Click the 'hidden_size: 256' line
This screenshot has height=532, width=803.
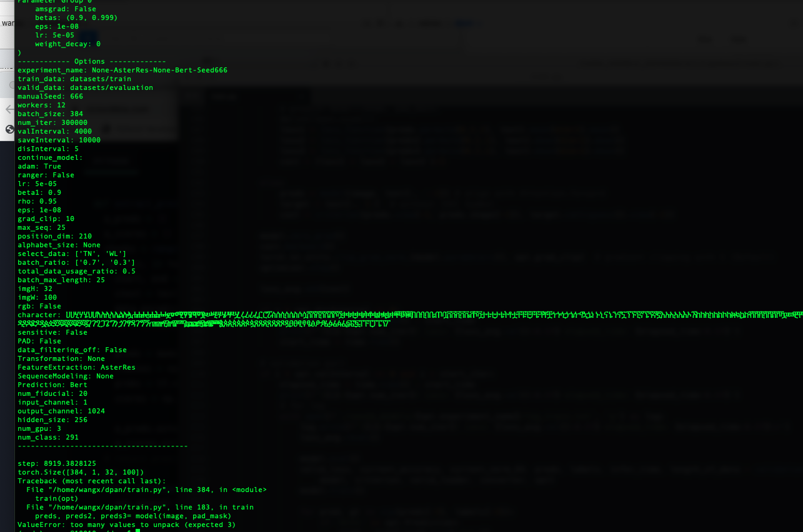point(52,420)
